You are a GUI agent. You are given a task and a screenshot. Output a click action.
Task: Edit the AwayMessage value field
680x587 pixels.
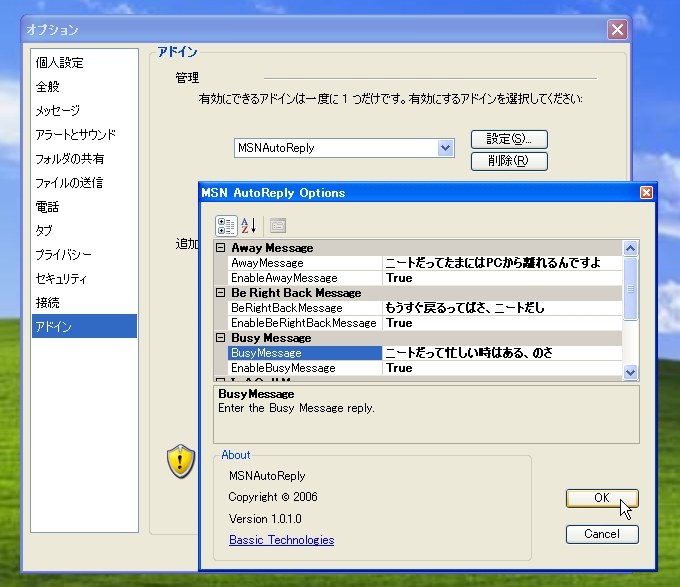tap(502, 263)
